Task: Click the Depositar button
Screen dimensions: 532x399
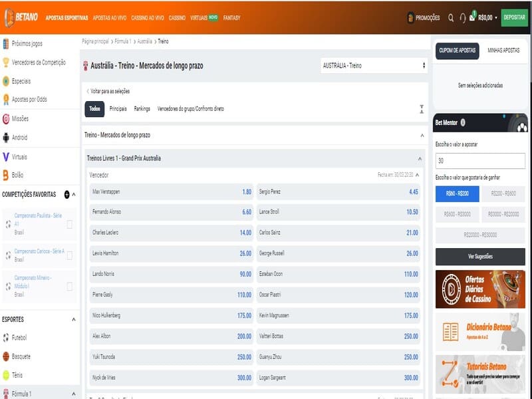Action: tap(514, 17)
